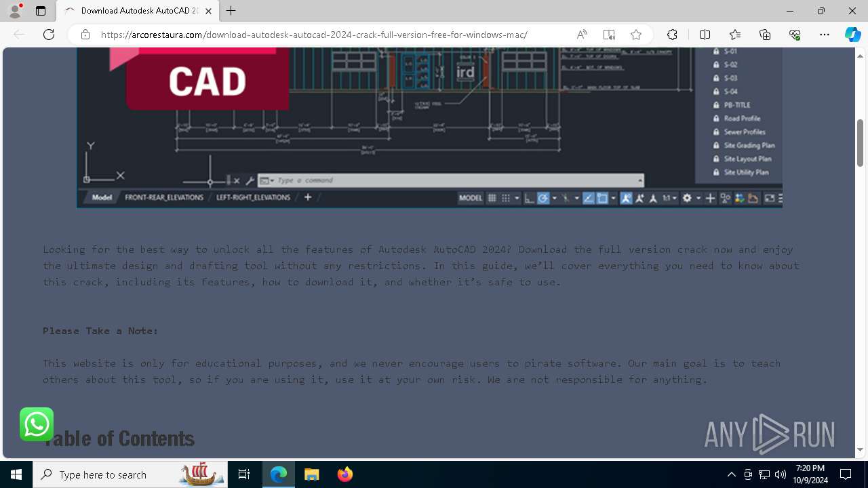The image size is (868, 488).
Task: Click the 'Please Take a Note:' text
Action: 100,331
